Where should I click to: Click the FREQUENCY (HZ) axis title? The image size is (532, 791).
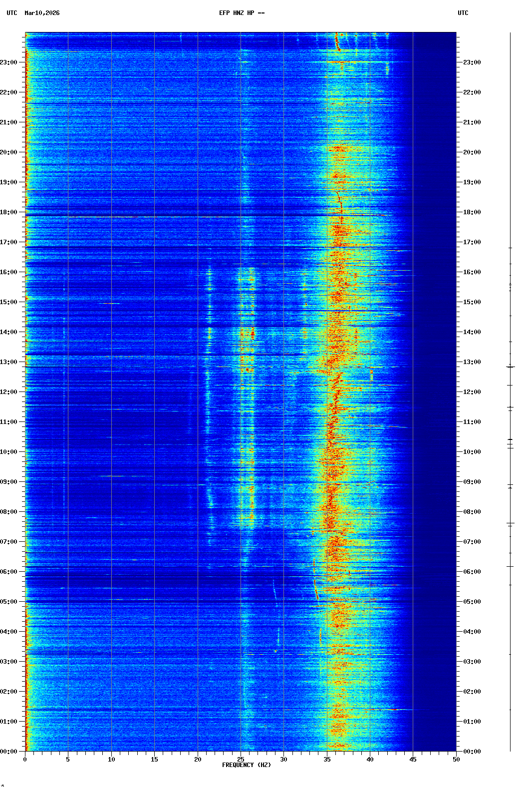(247, 765)
